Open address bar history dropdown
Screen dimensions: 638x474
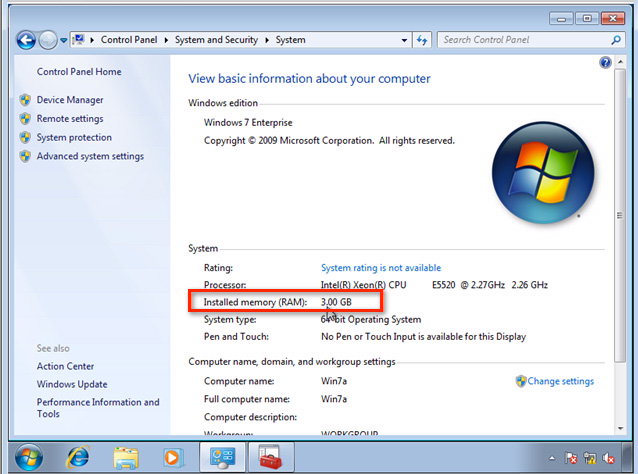pyautogui.click(x=404, y=40)
